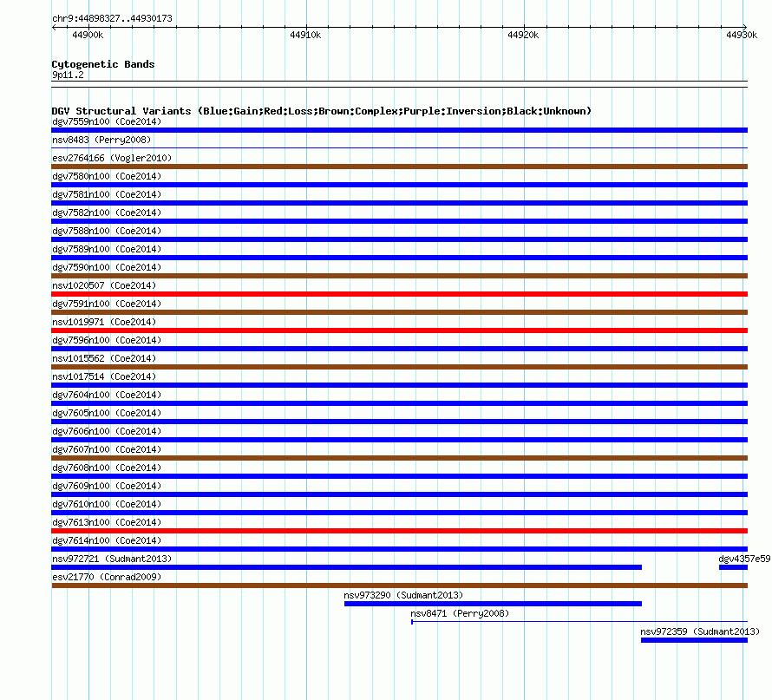Click brown bar under dgv7590n100

coord(399,276)
